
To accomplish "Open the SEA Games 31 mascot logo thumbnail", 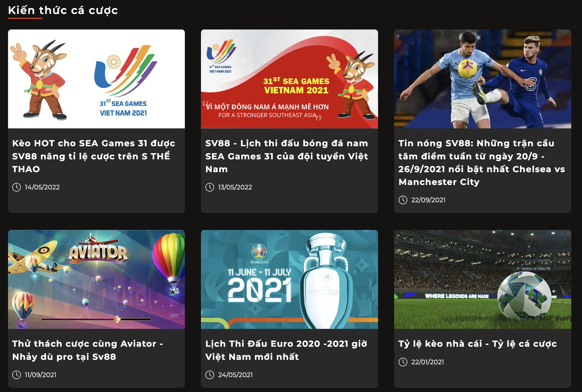I will click(96, 79).
